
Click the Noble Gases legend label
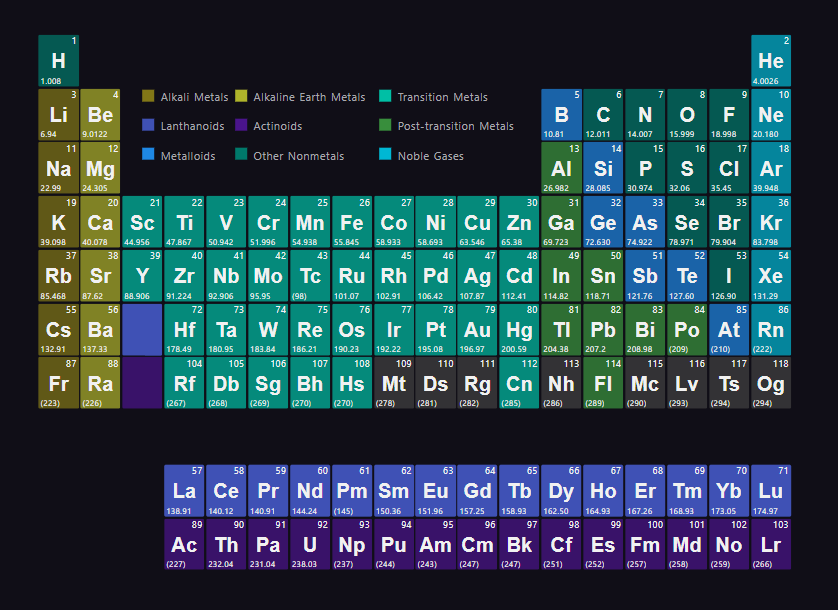431,156
